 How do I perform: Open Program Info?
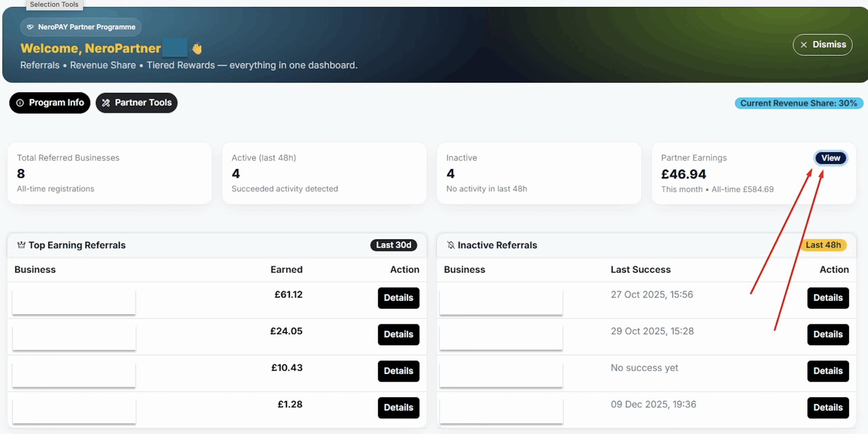pos(50,103)
